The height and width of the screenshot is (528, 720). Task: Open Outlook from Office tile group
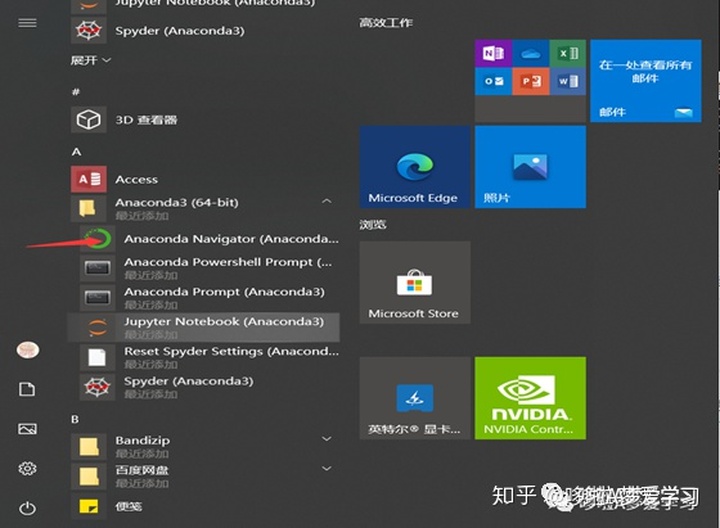click(493, 81)
